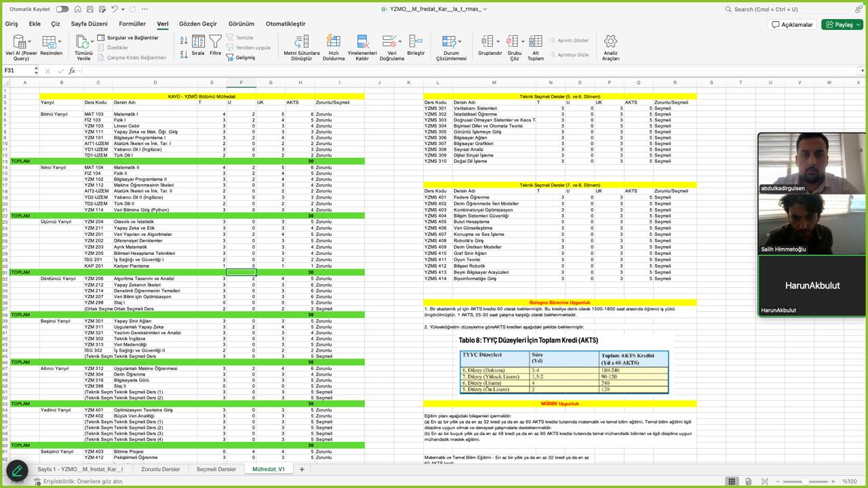Save the workbook via floppy icon

[90, 9]
